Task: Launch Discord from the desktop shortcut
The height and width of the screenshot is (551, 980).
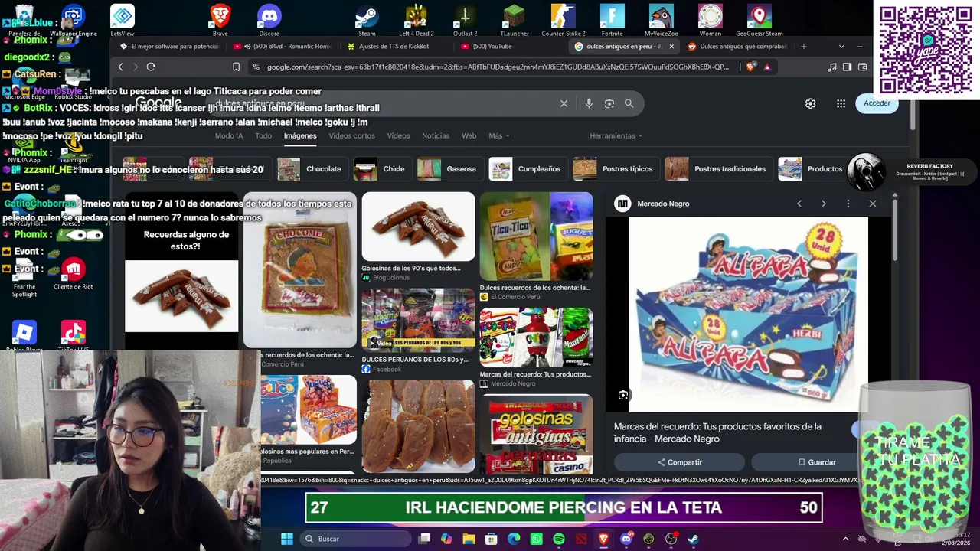Action: 269,19
